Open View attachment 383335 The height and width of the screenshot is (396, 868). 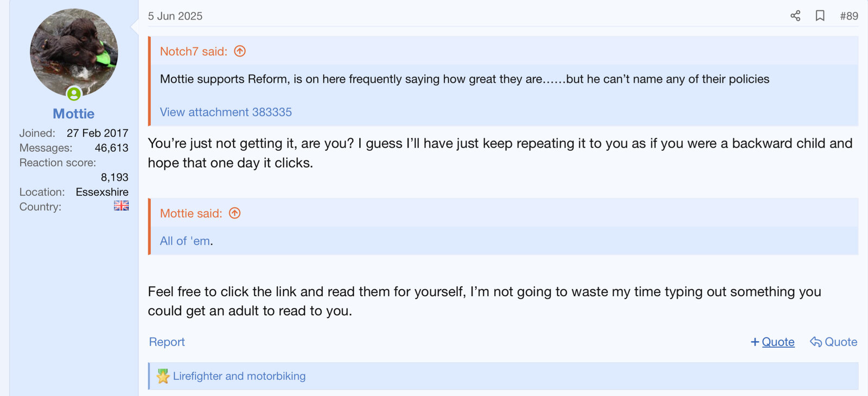pos(226,112)
